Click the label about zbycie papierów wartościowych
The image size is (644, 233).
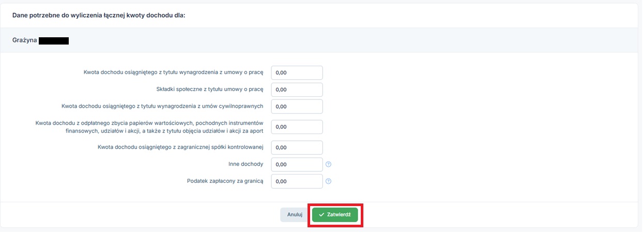coord(150,127)
